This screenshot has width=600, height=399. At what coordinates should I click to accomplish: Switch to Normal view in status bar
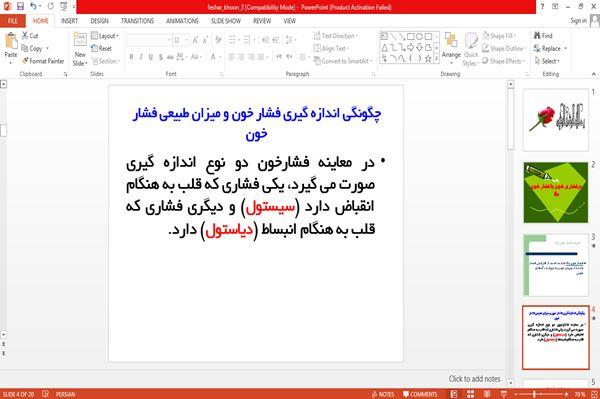click(454, 394)
